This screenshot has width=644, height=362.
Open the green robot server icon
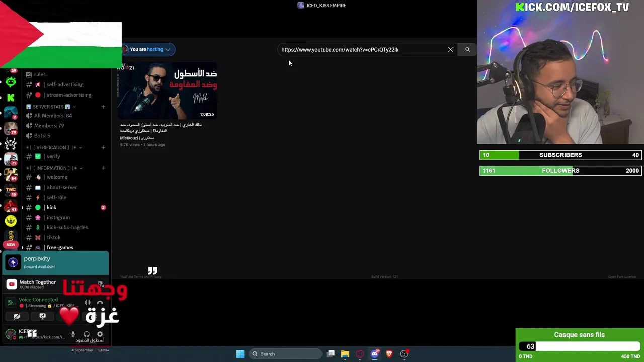(11, 81)
